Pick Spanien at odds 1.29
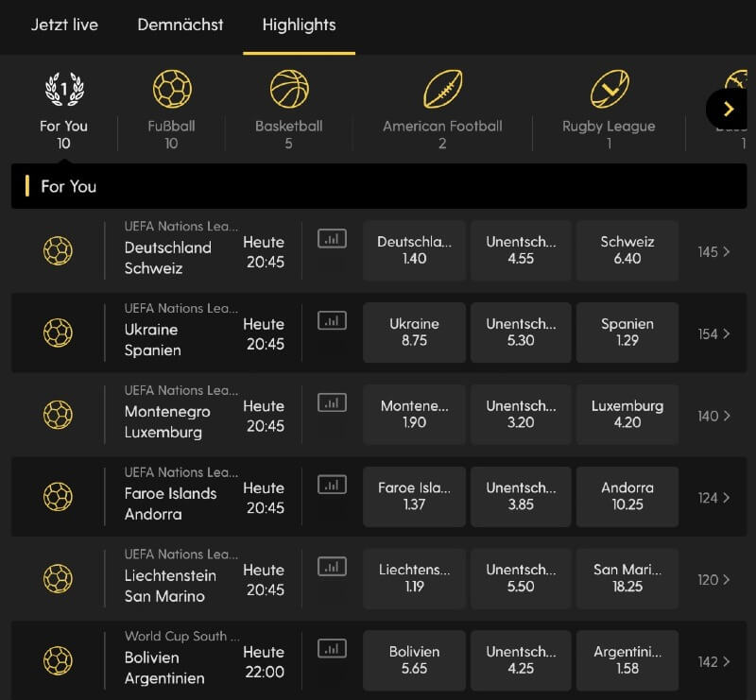 point(627,333)
